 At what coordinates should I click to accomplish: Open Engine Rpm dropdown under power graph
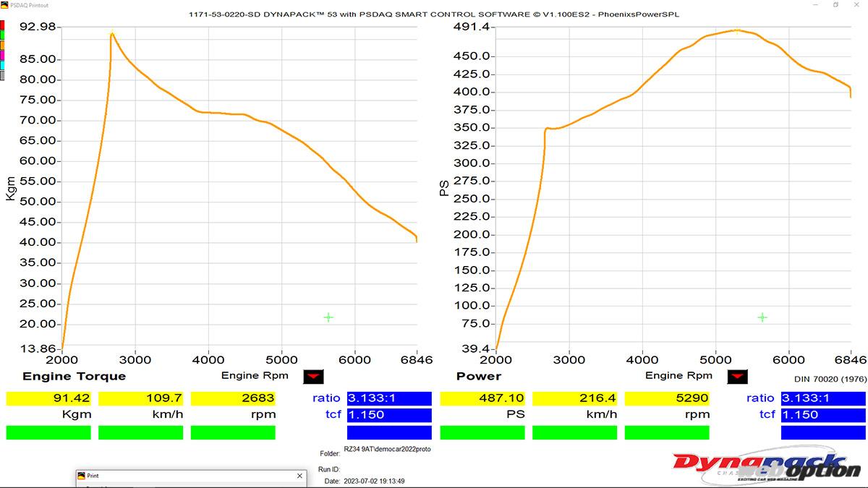pos(738,377)
